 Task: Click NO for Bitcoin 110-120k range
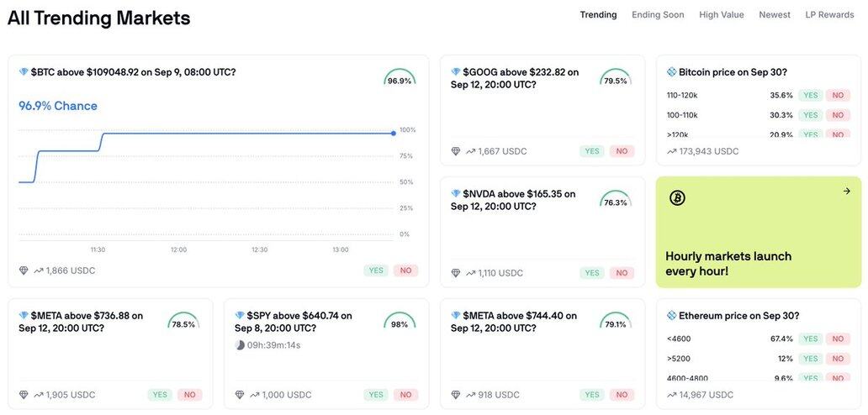[838, 95]
